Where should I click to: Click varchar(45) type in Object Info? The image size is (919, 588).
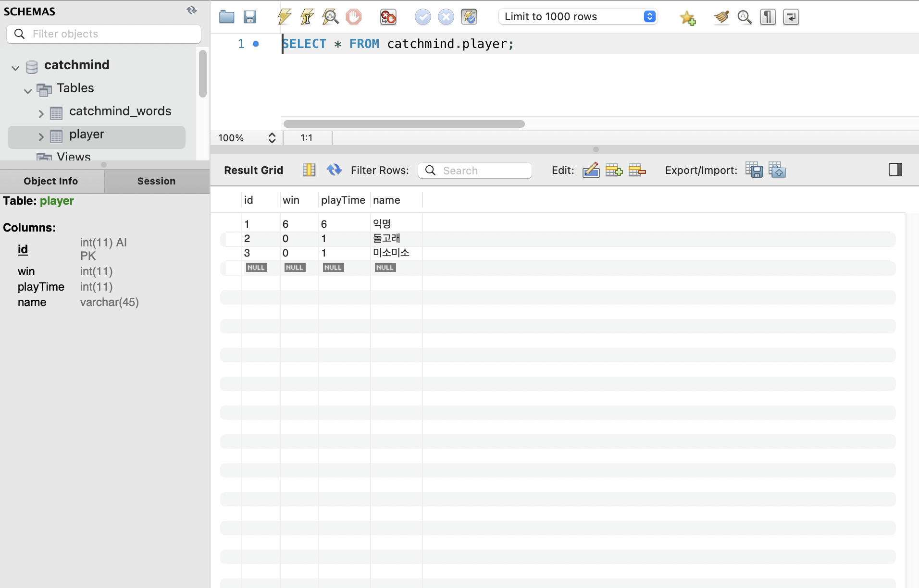point(110,302)
